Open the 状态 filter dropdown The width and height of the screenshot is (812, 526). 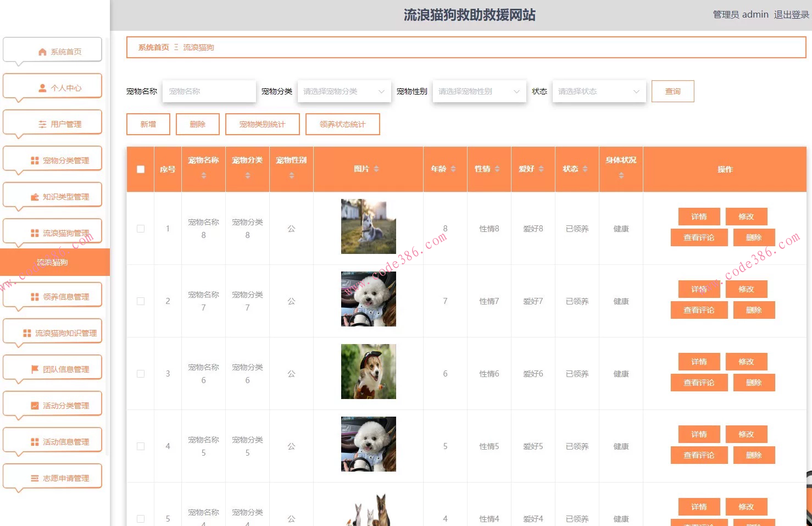(x=599, y=91)
